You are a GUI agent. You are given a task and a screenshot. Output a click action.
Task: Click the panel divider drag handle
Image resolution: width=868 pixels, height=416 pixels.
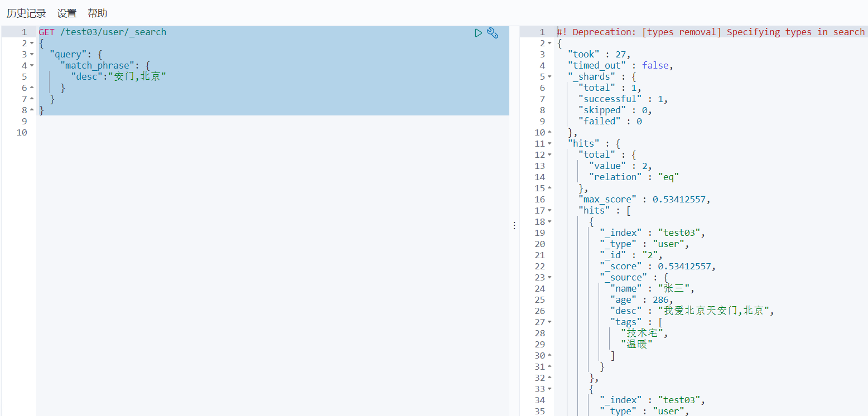[514, 225]
